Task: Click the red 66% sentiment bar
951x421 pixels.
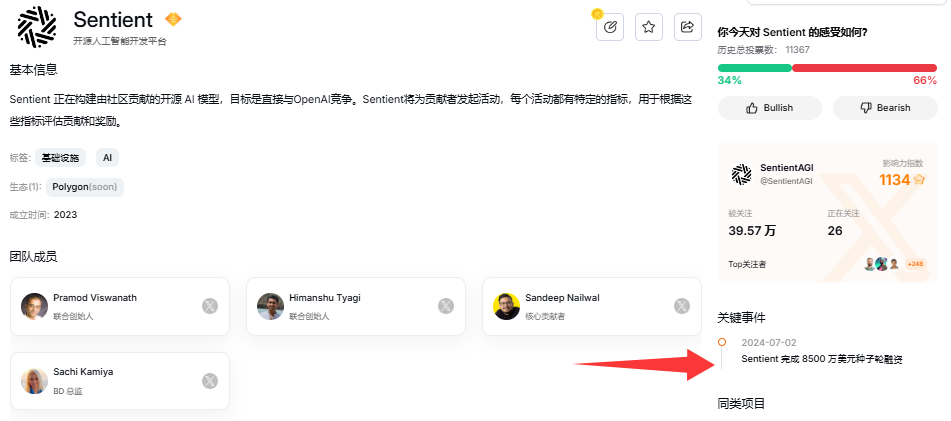Action: pyautogui.click(x=865, y=68)
